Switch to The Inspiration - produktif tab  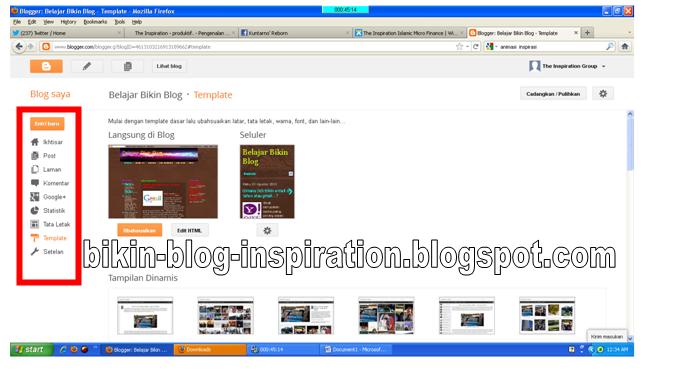click(180, 33)
